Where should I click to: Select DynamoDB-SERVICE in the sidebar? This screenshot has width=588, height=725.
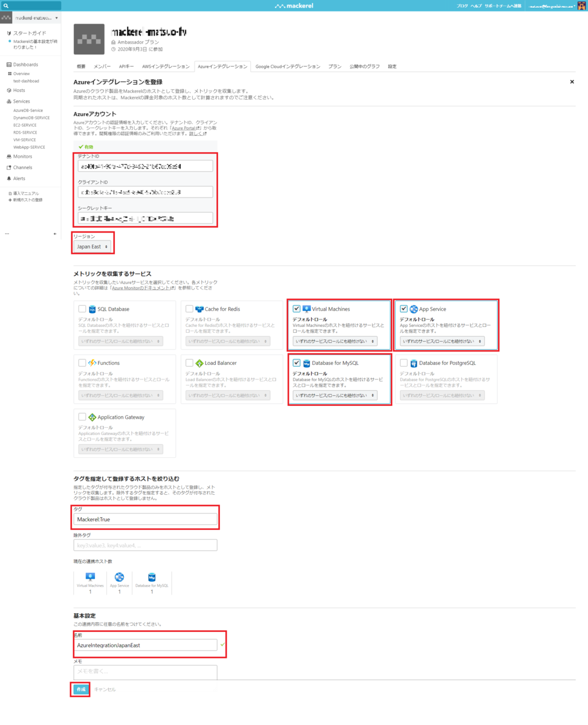pos(31,118)
